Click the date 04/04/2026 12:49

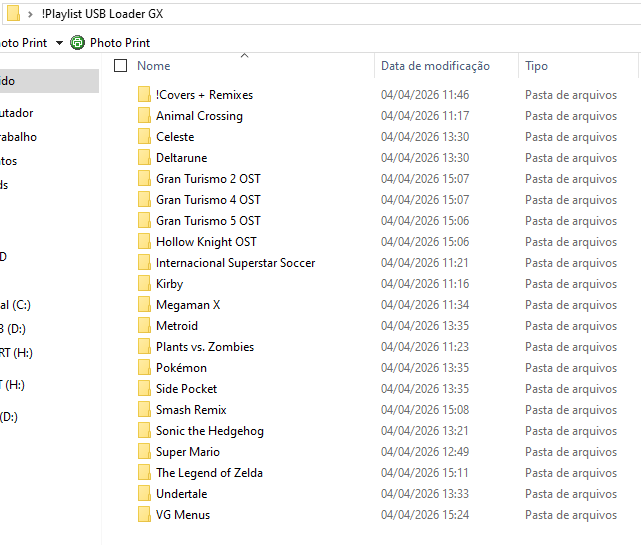point(425,451)
